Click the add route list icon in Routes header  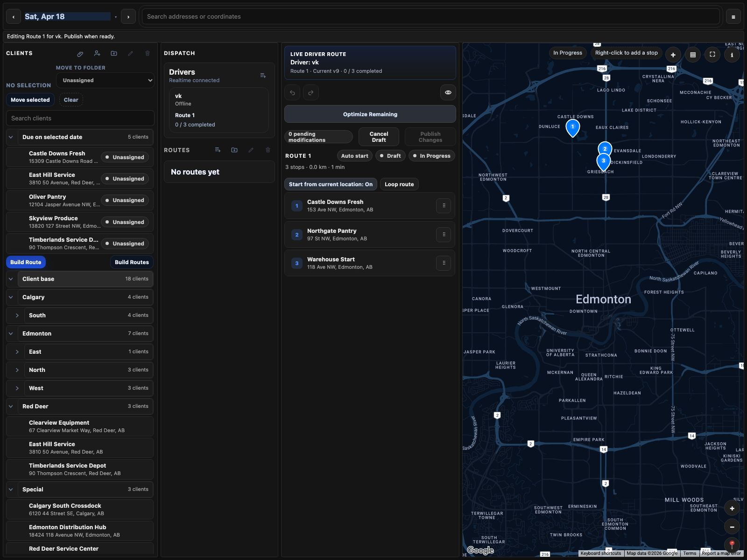click(218, 150)
